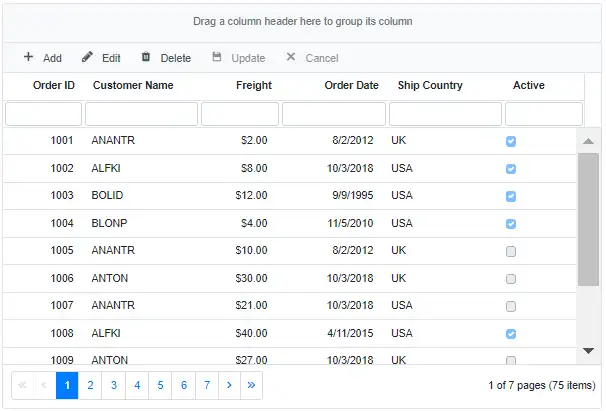Sort by Order ID column header
The height and width of the screenshot is (411, 606).
point(54,85)
